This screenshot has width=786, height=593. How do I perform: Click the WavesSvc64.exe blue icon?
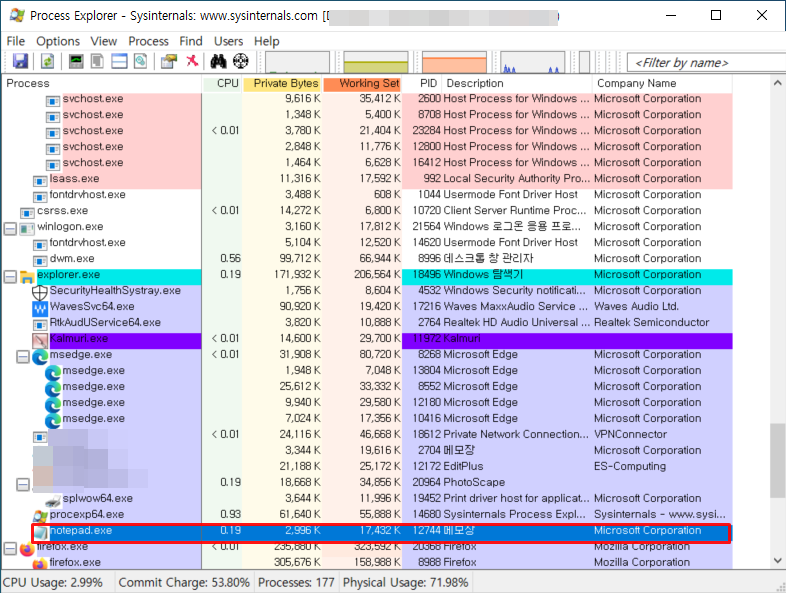pos(40,308)
